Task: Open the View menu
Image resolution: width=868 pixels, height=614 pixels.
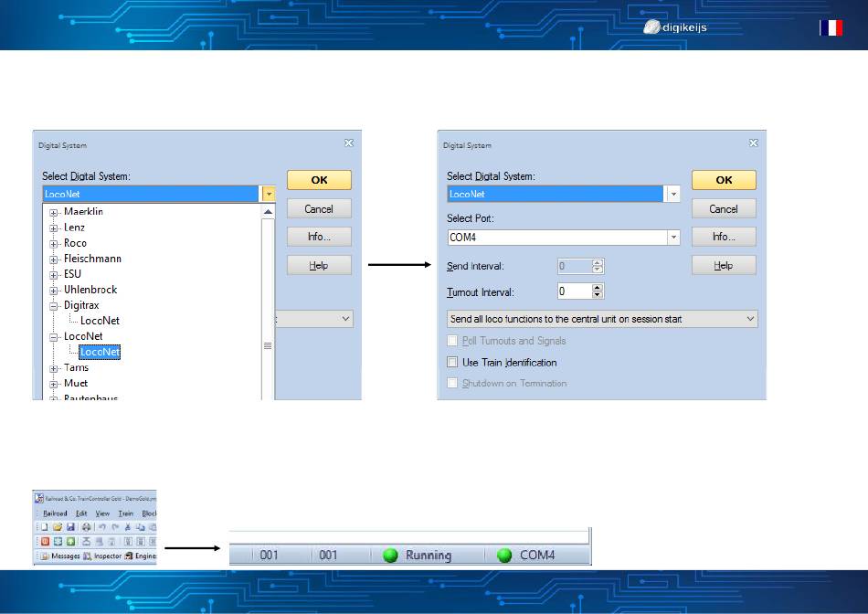Action: pyautogui.click(x=102, y=513)
